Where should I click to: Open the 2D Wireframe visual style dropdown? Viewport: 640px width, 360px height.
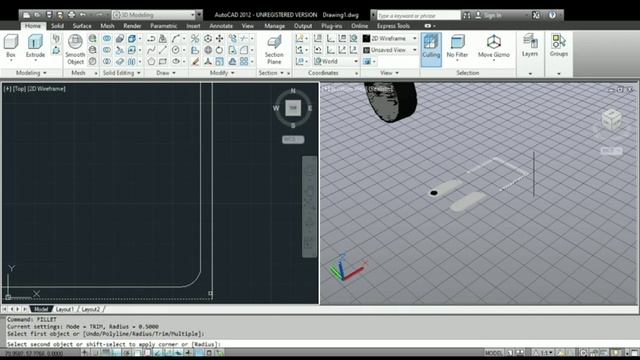pos(390,38)
